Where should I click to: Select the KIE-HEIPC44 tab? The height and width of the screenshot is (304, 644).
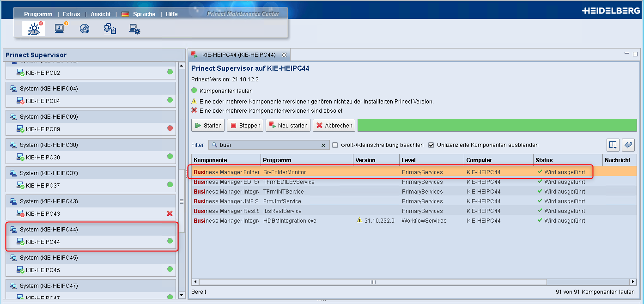pyautogui.click(x=239, y=55)
